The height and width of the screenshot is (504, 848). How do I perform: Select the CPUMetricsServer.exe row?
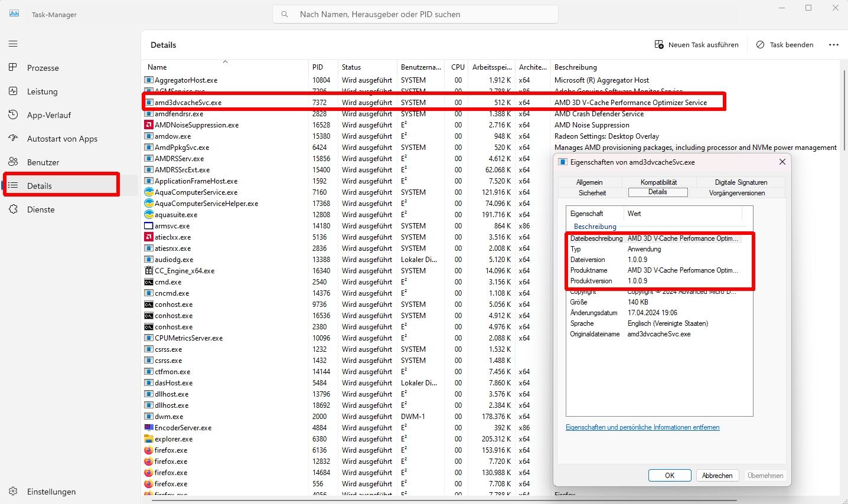coord(348,338)
